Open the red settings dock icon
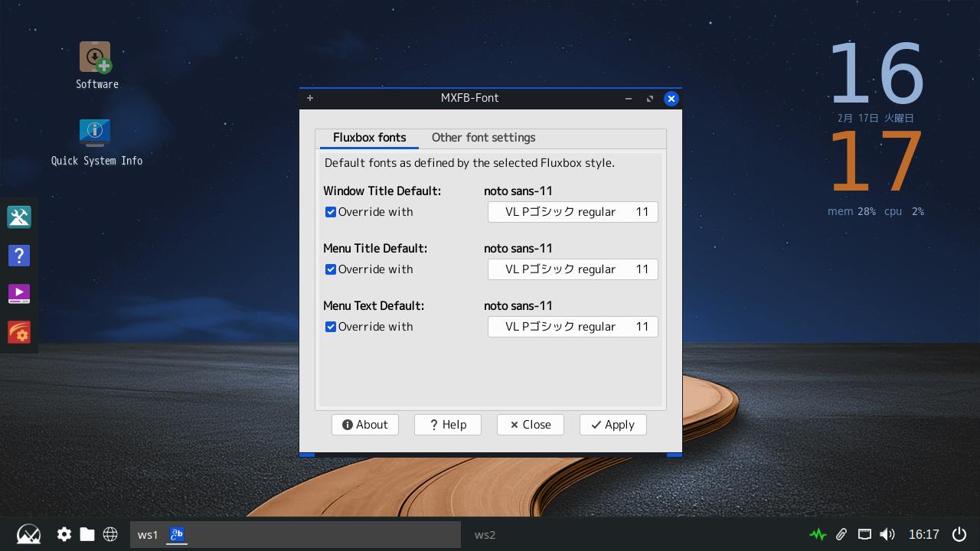The width and height of the screenshot is (980, 551). pos(19,332)
